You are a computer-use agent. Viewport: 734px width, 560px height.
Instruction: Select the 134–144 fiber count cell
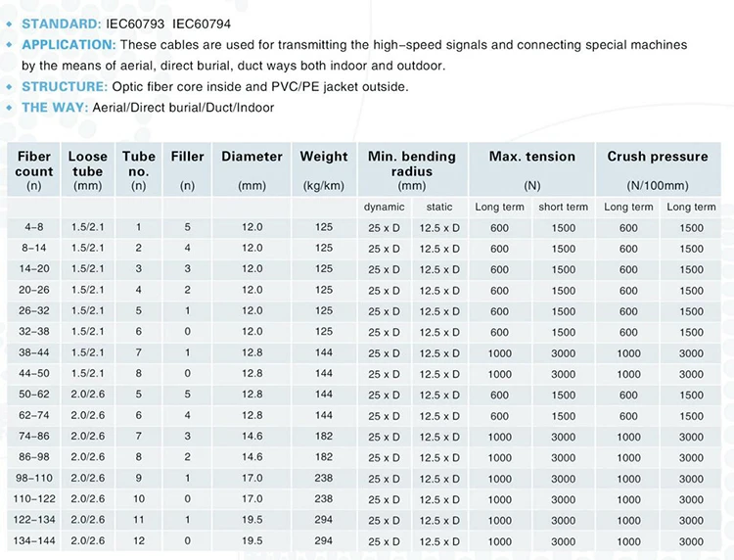point(34,541)
